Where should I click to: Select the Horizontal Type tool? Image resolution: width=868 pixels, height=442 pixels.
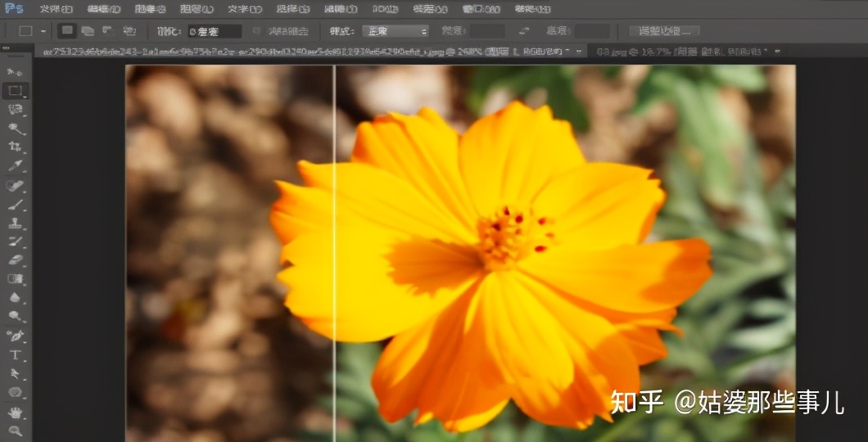coord(16,354)
